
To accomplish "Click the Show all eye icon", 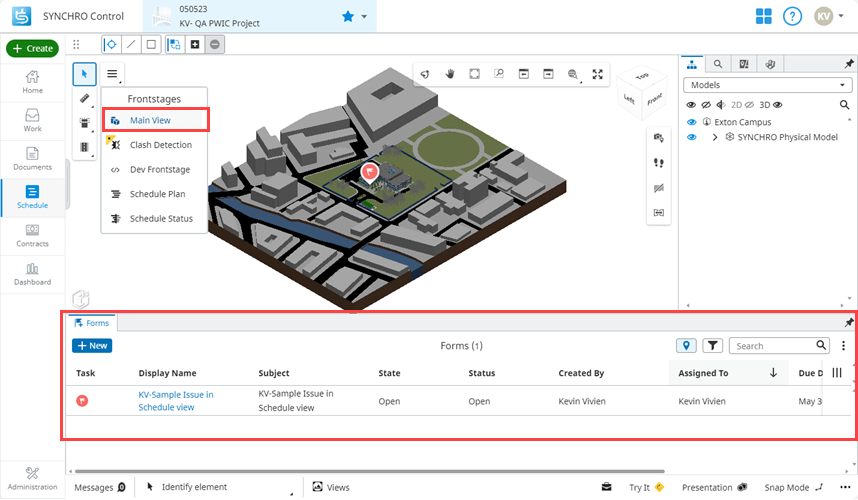I will point(691,104).
